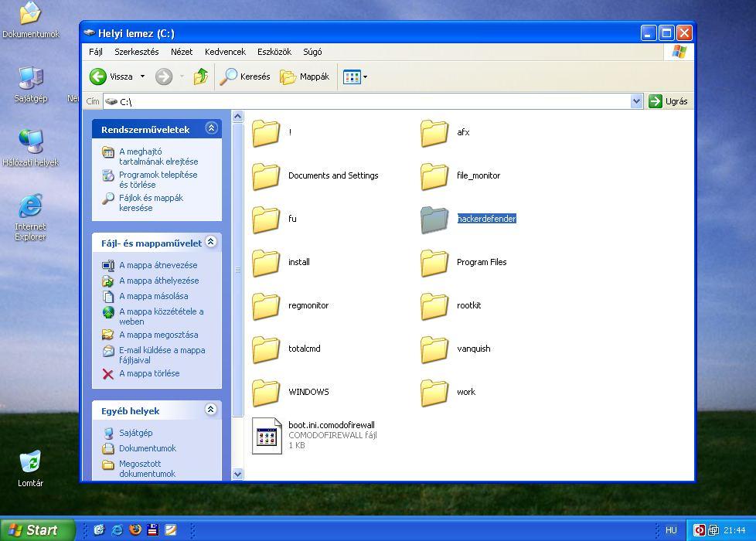Select the Documents and Settings folder
Viewport: 756px width, 541px height.
(266, 176)
